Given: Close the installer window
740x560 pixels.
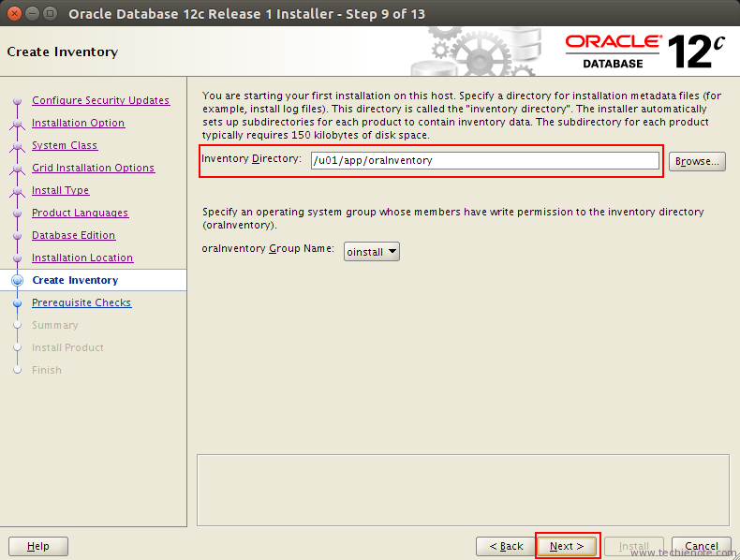Looking at the screenshot, I should point(15,13).
